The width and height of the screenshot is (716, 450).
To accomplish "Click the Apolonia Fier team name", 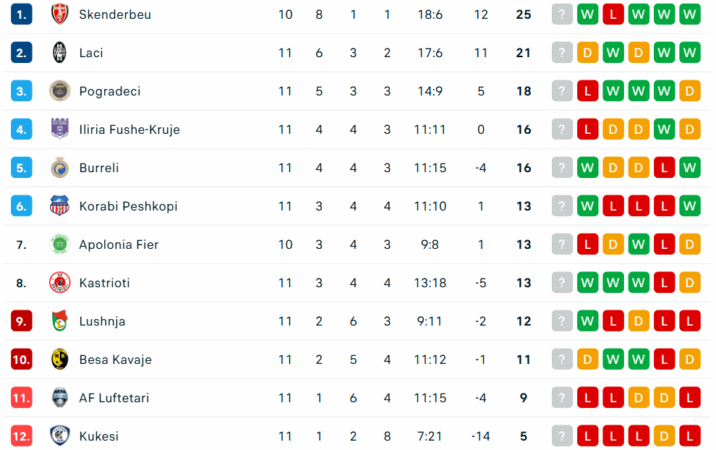I will pos(118,244).
